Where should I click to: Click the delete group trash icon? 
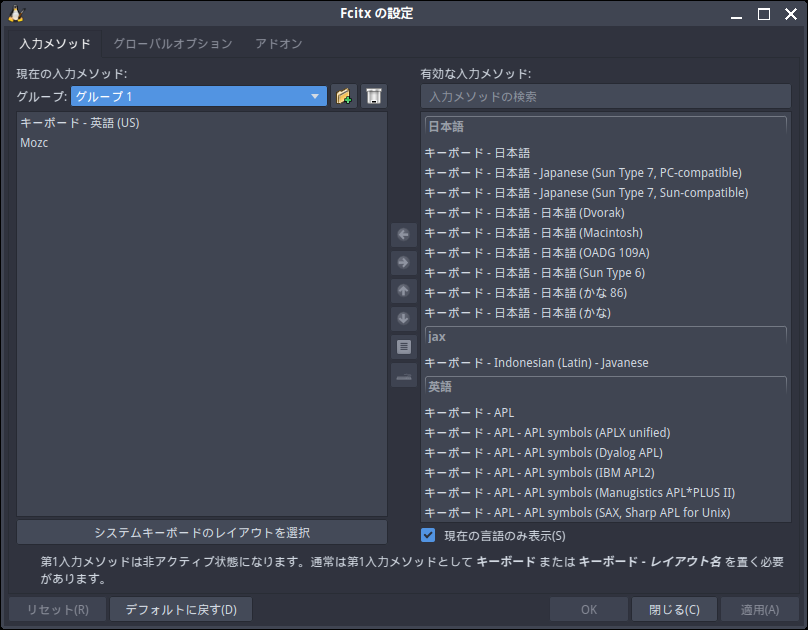pos(374,96)
